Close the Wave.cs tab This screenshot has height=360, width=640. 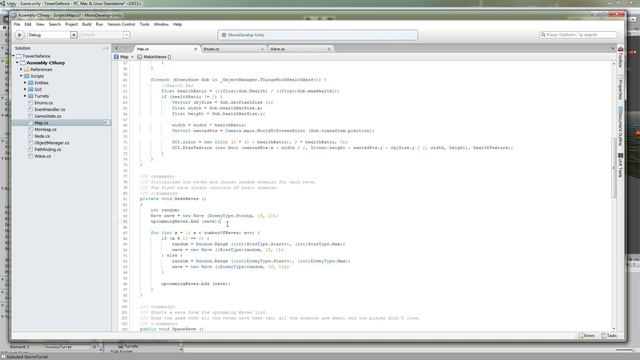click(x=329, y=49)
